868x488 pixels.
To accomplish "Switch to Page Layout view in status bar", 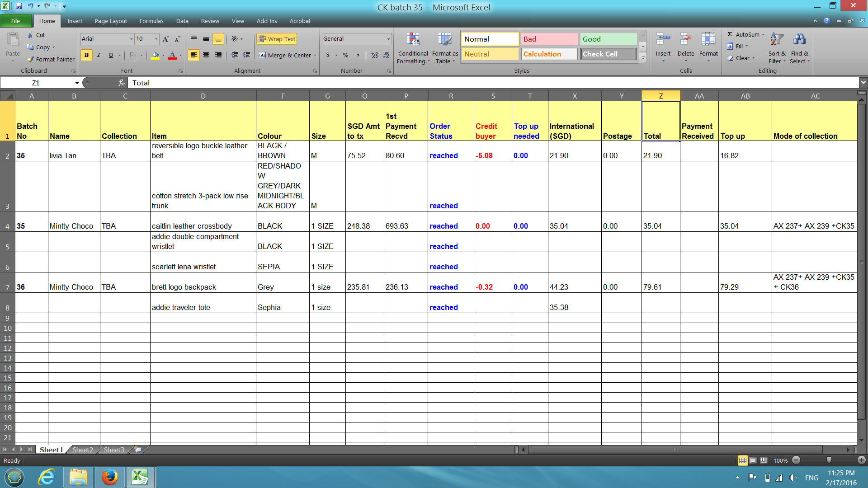I will (753, 460).
